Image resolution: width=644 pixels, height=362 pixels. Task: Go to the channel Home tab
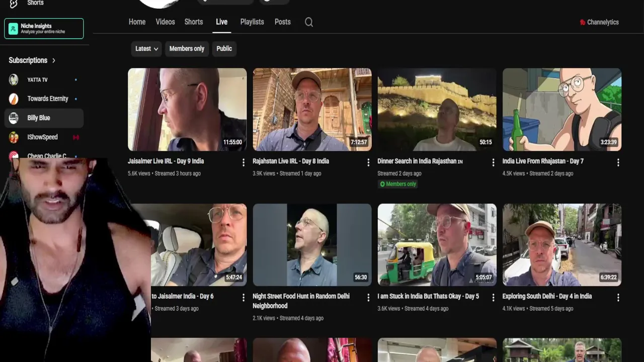(x=137, y=22)
